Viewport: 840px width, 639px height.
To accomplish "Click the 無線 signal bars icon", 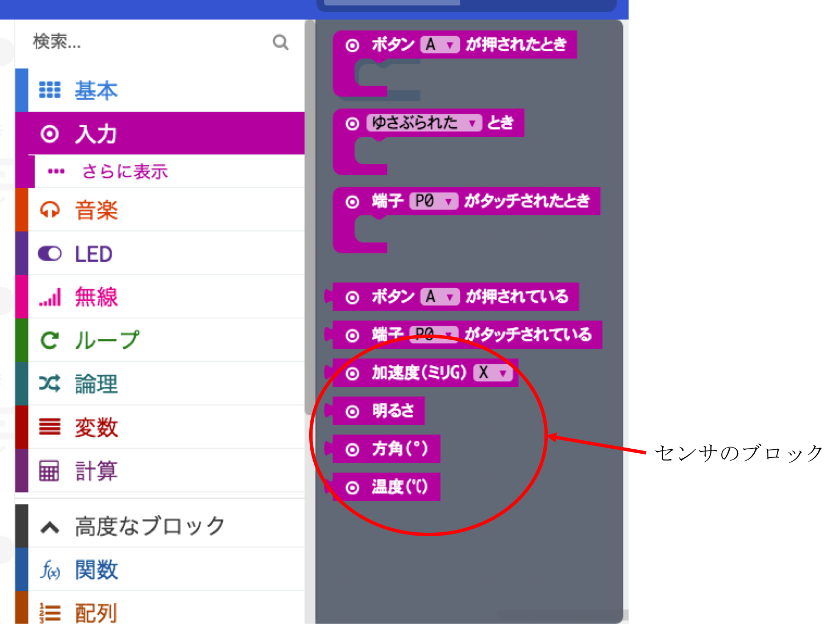I will [x=50, y=297].
